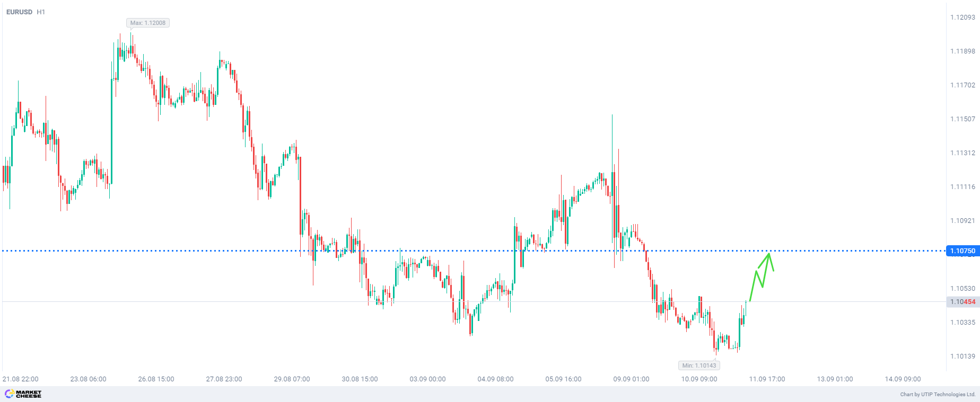Click the Min: 1.10143 marker label

699,365
